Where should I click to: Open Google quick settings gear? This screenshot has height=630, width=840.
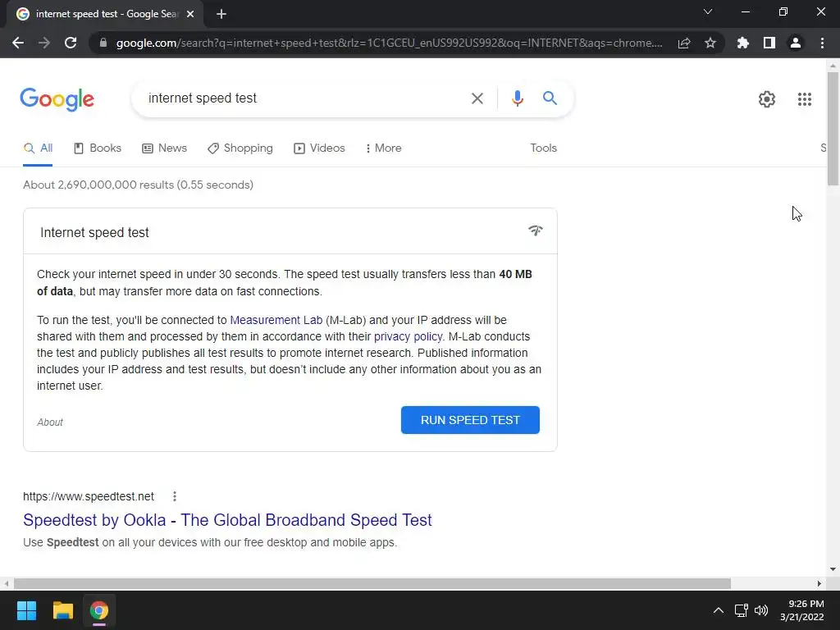pyautogui.click(x=767, y=99)
